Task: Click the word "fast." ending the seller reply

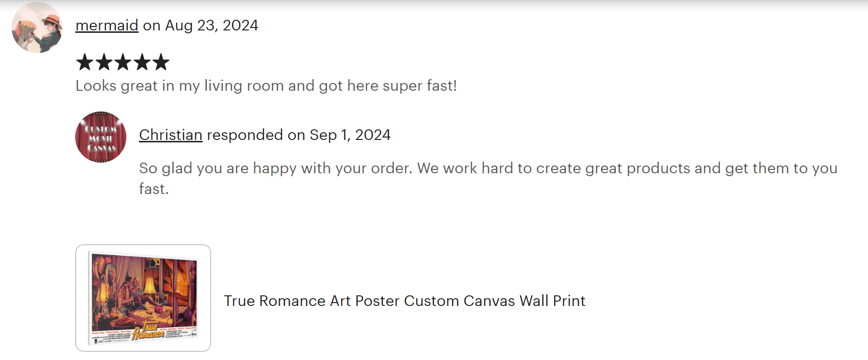Action: [154, 189]
